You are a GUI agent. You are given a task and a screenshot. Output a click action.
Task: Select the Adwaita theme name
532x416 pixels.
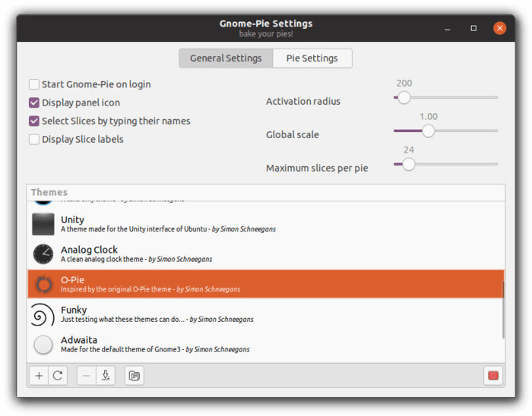[79, 340]
